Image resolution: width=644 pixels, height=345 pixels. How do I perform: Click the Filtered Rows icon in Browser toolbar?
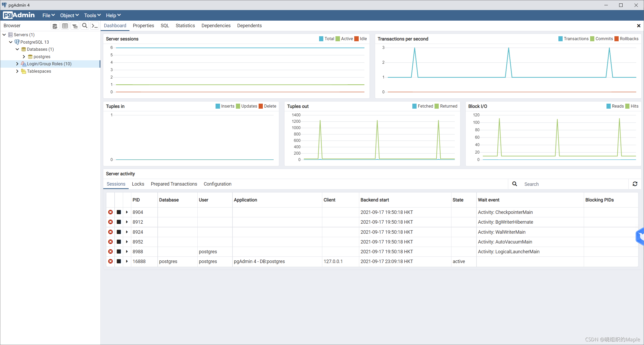click(75, 26)
